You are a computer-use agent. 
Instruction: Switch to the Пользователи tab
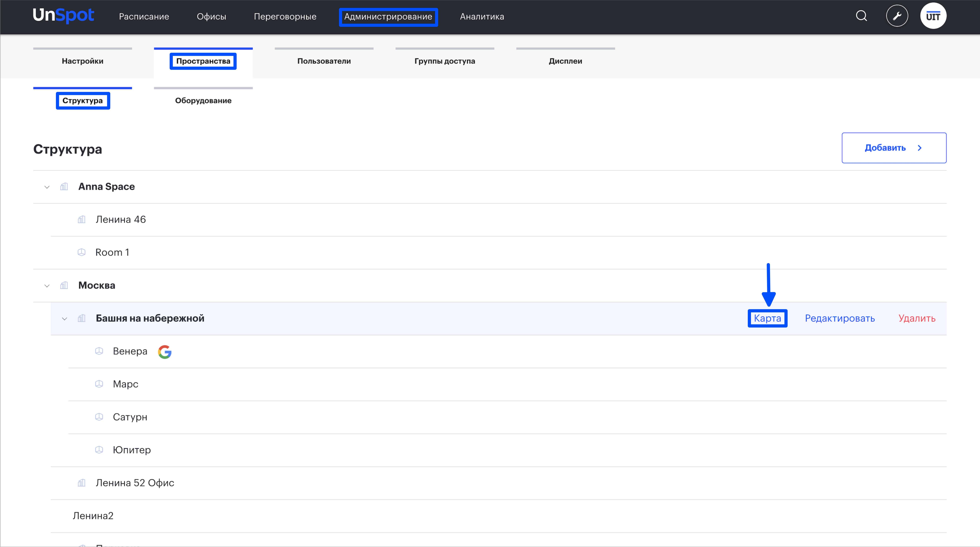point(324,61)
